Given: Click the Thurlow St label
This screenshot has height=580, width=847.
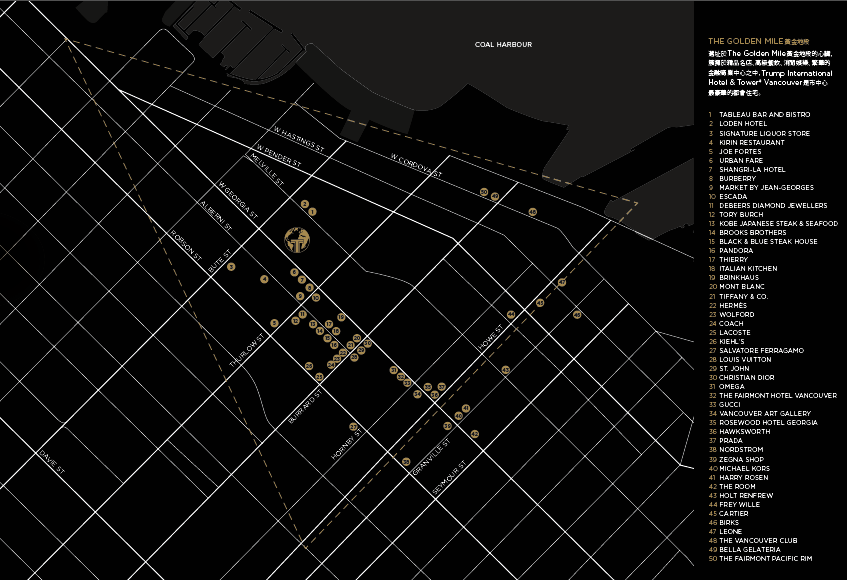Looking at the screenshot, I should click(x=247, y=350).
